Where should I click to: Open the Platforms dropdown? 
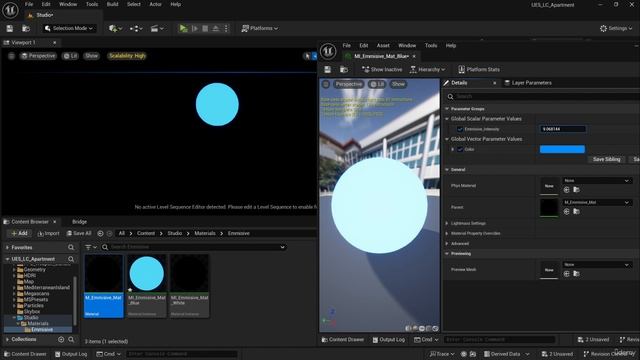pos(260,28)
